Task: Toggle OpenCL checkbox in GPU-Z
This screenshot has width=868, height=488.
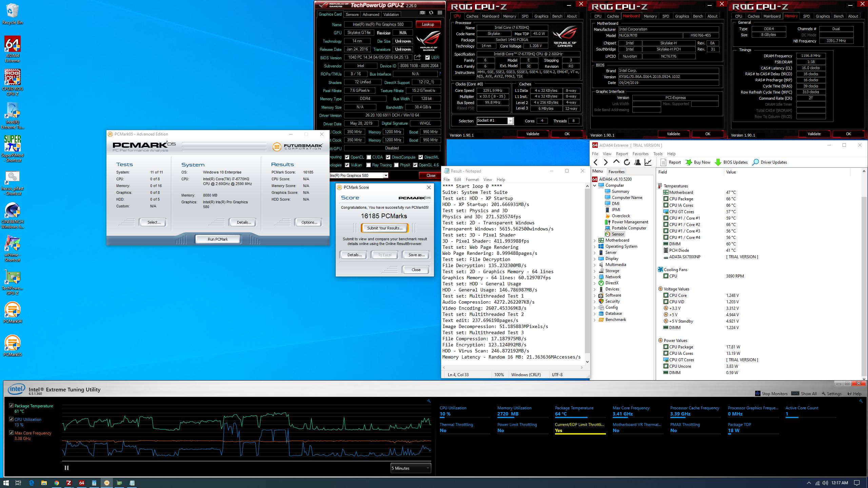Action: 347,157
